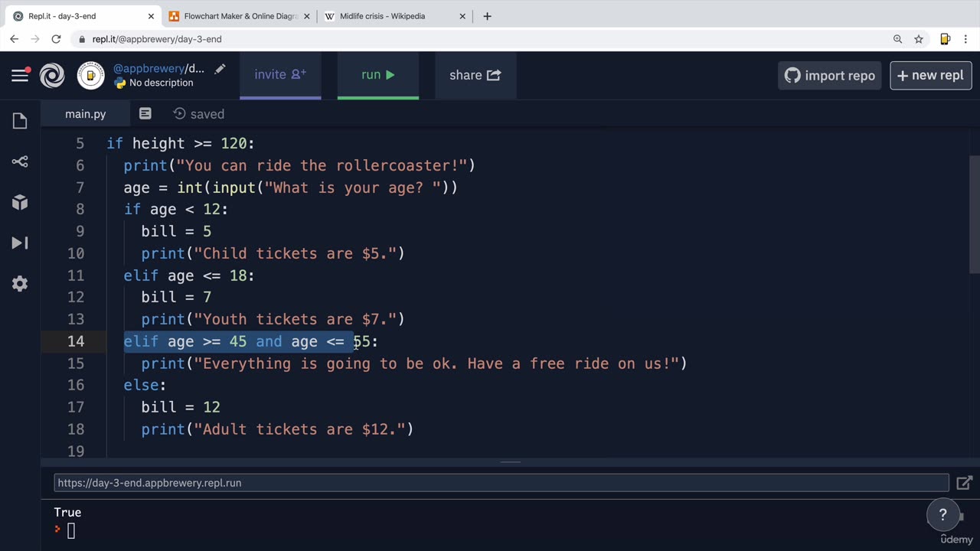Viewport: 980px width, 551px height.
Task: Reload the current page
Action: 56,39
